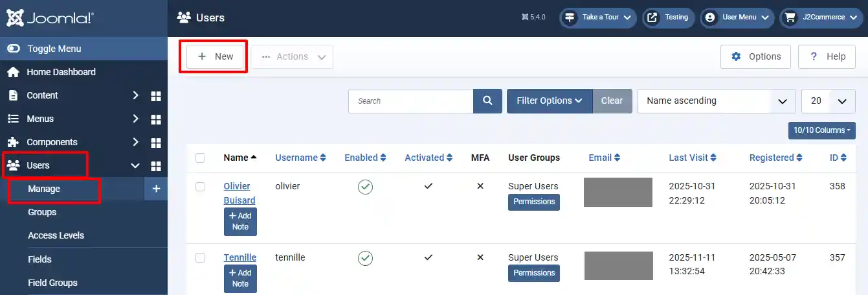Open the Name ascending sort dropdown
This screenshot has width=868, height=295.
[717, 100]
